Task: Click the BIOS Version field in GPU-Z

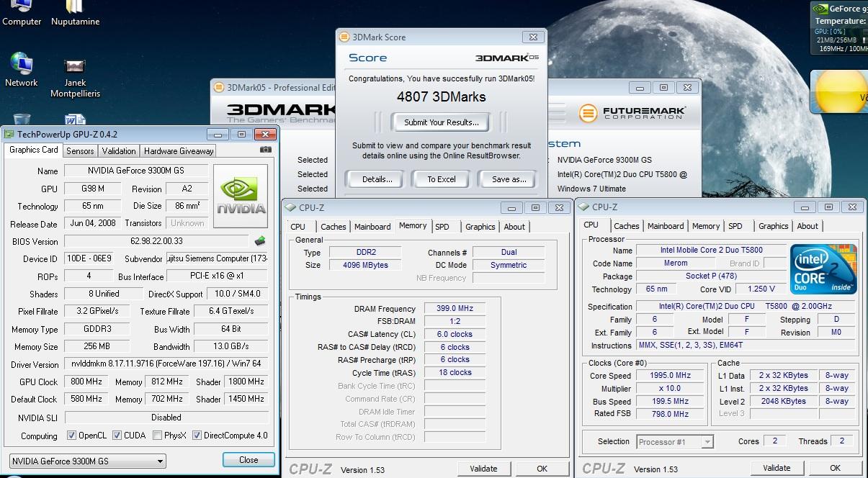Action: [x=156, y=241]
